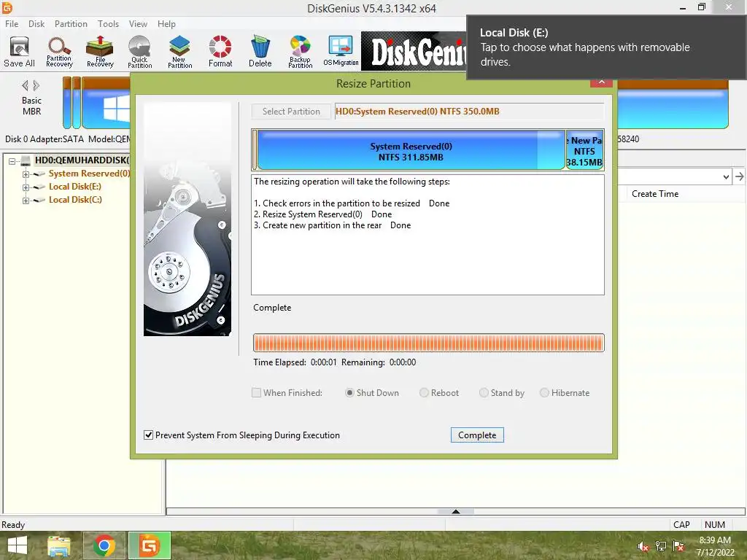Check the When Finished option

(x=256, y=393)
